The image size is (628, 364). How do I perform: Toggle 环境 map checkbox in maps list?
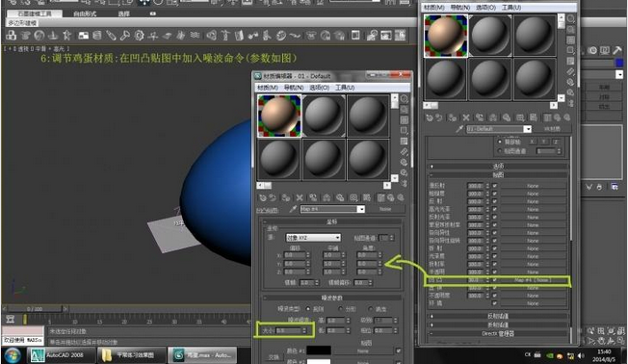coord(495,303)
